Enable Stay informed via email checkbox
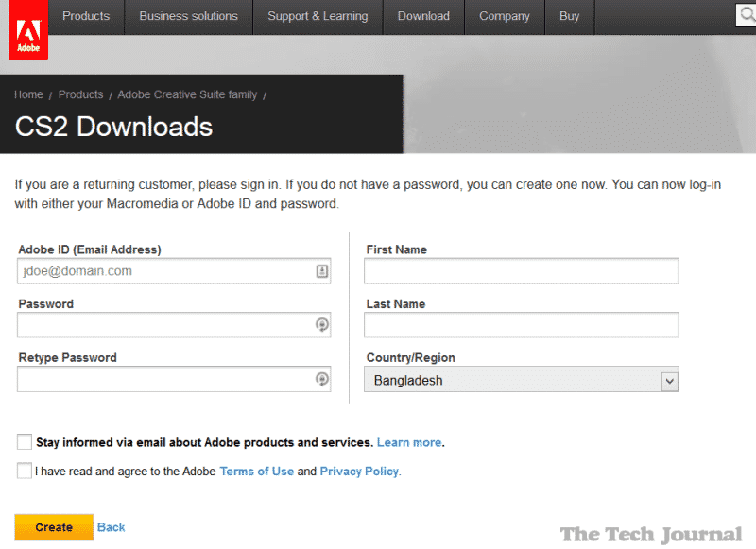Image resolution: width=756 pixels, height=549 pixels. coord(25,442)
